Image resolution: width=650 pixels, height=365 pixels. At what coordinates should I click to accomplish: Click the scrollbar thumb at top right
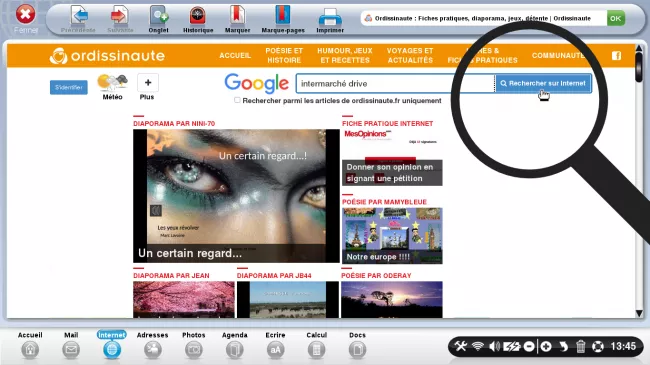(x=639, y=66)
